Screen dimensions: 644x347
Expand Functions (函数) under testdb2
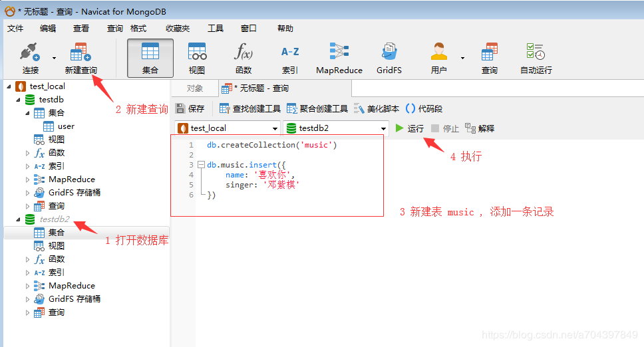click(x=27, y=259)
